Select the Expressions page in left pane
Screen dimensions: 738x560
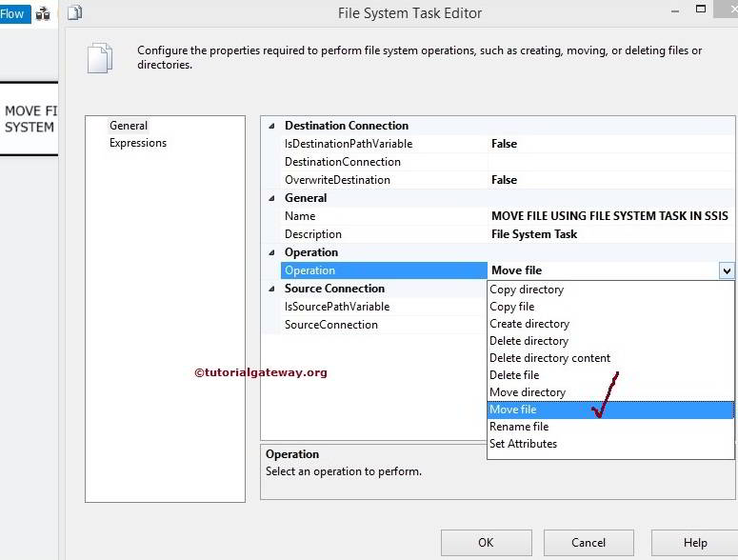coord(138,143)
